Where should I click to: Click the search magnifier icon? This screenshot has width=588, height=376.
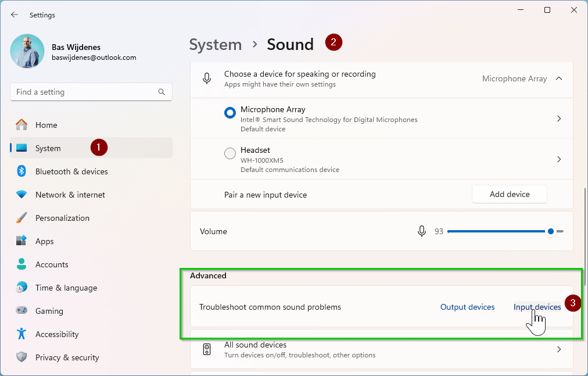click(162, 92)
